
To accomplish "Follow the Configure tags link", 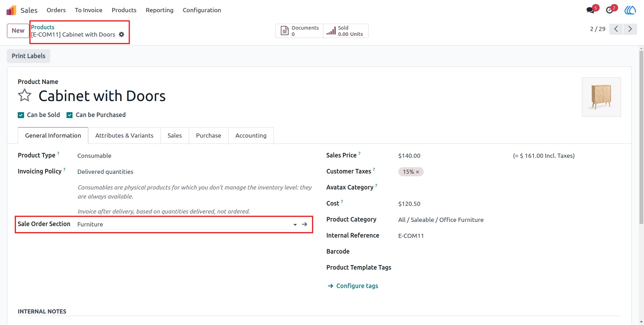I will 353,286.
